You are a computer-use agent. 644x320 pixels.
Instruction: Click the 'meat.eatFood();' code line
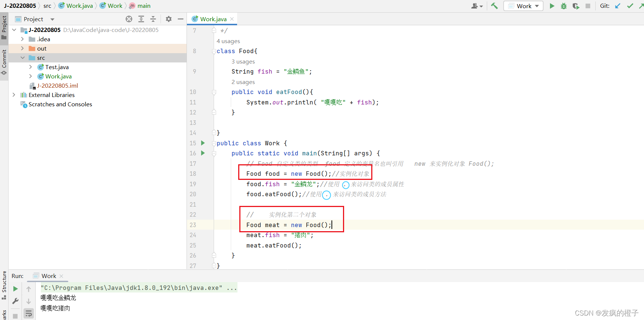(x=274, y=245)
